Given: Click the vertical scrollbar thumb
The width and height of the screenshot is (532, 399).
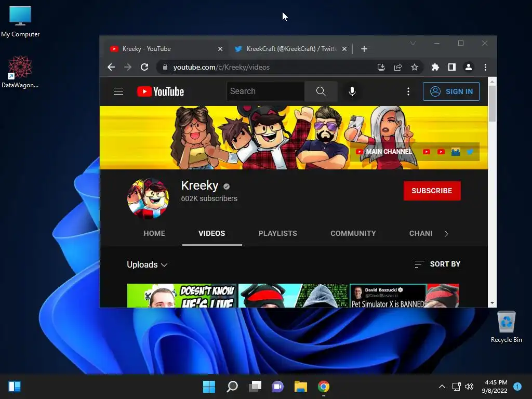Looking at the screenshot, I should [x=492, y=103].
